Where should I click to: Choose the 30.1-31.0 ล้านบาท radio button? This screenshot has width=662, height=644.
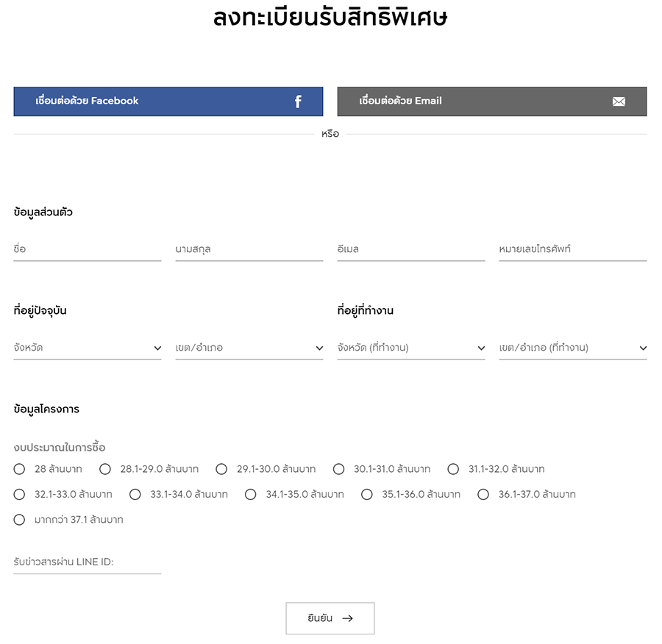click(339, 469)
